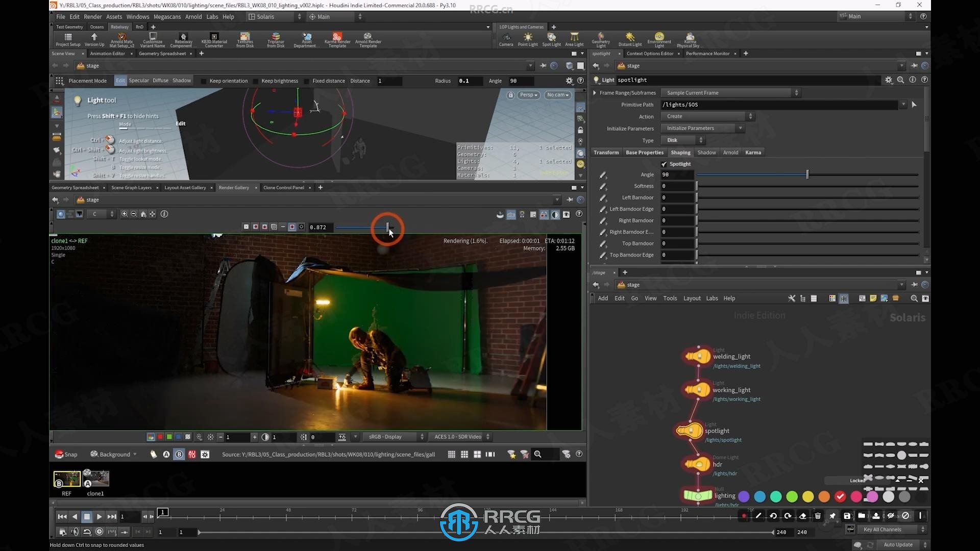Open the Action Create dropdown

[707, 116]
